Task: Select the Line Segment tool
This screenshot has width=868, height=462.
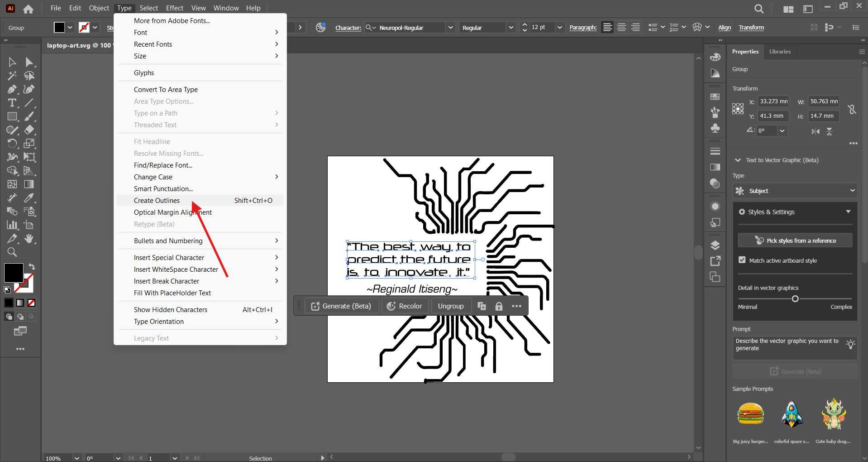Action: pyautogui.click(x=29, y=103)
